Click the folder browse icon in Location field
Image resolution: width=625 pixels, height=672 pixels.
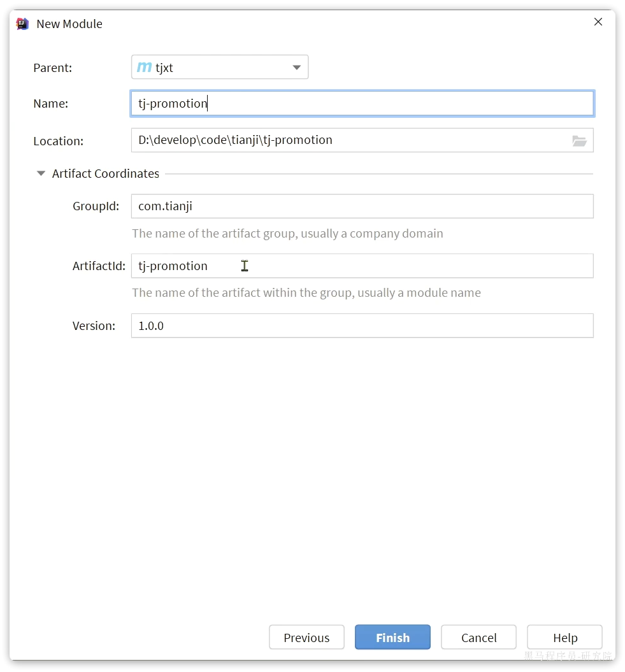point(578,141)
